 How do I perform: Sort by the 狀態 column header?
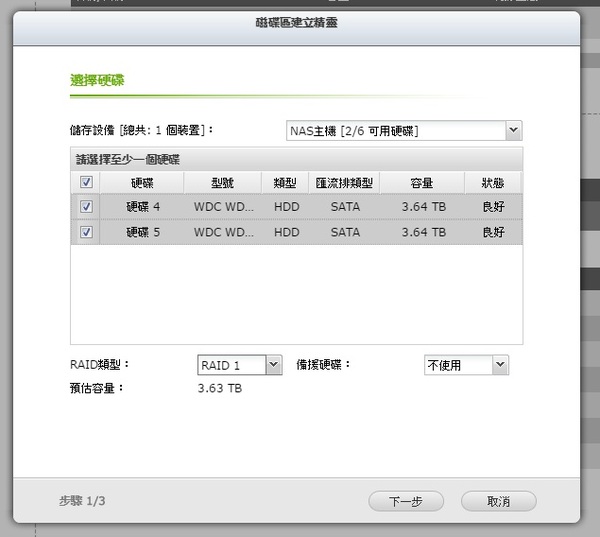(x=492, y=183)
